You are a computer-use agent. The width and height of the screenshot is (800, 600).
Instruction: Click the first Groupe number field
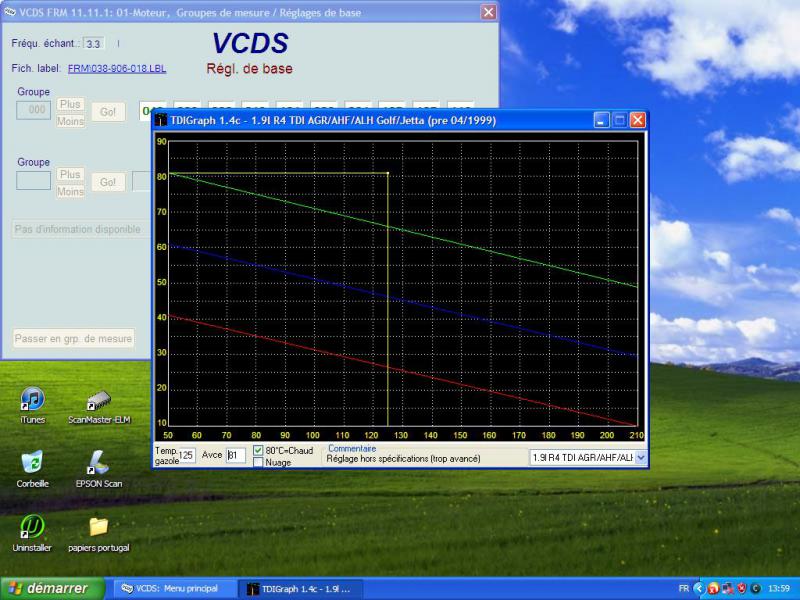tap(34, 110)
